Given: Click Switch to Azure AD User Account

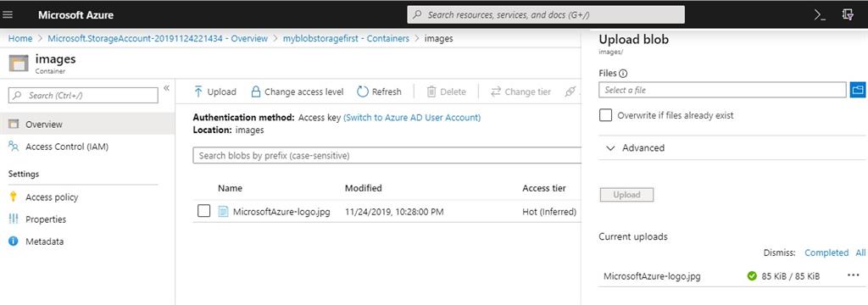Looking at the screenshot, I should coord(412,118).
